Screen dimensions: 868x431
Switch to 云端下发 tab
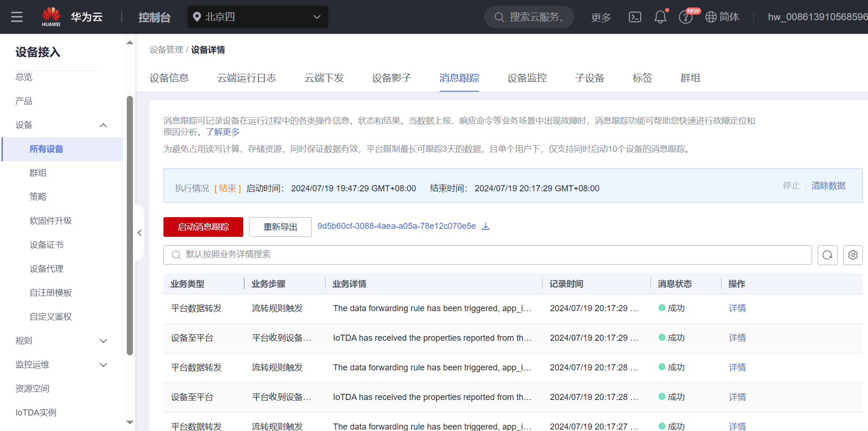tap(324, 78)
